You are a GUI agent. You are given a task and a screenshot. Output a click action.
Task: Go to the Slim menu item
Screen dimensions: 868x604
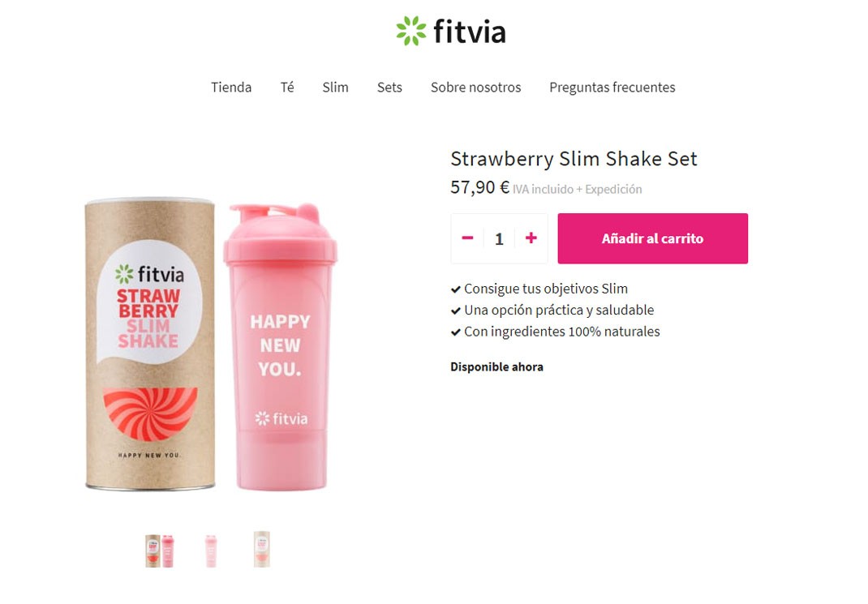click(336, 88)
